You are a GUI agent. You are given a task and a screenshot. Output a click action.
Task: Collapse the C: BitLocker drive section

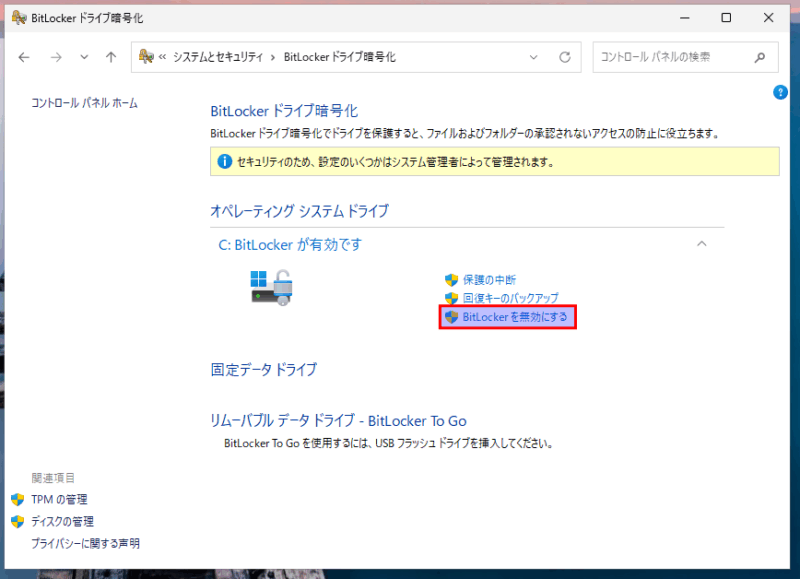click(x=702, y=244)
